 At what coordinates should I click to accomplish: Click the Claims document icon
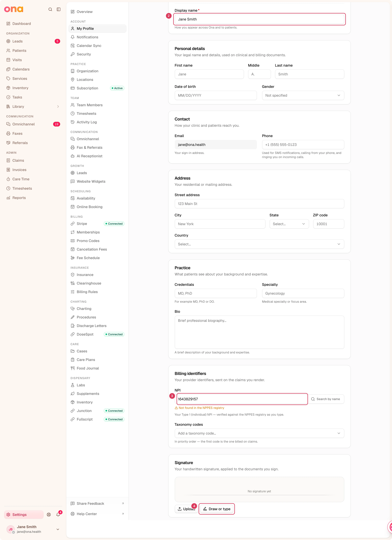8,160
